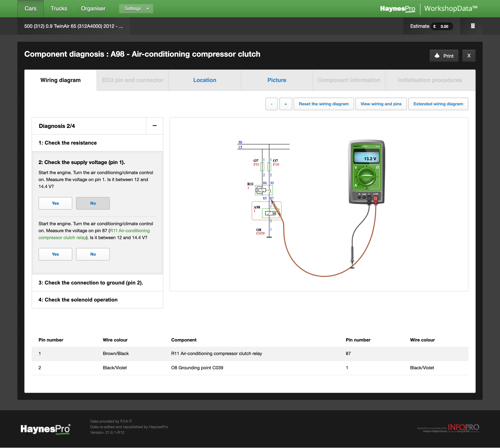Select the A98 component in the wiring diagram
Screen dimensions: 500x448
tap(266, 211)
